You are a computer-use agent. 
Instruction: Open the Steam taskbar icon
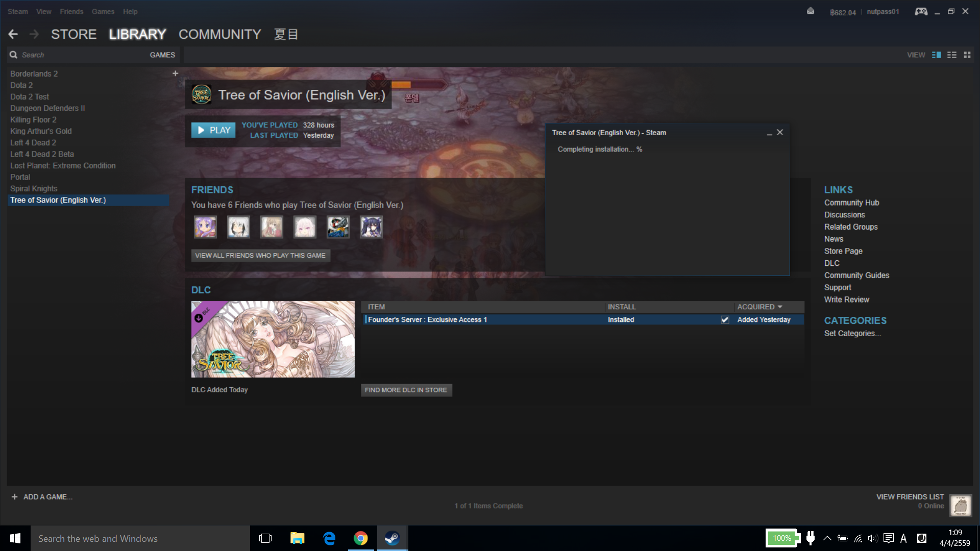[x=392, y=538]
